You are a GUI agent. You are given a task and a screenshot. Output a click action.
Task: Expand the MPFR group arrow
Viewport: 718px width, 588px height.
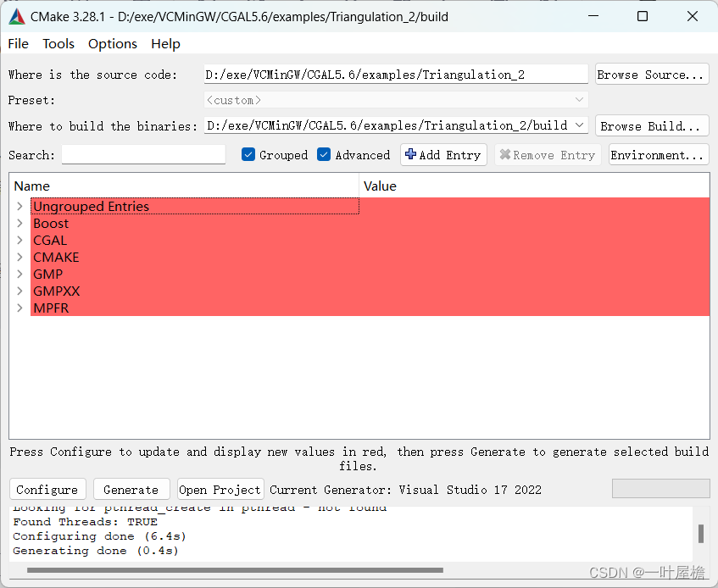pos(19,308)
